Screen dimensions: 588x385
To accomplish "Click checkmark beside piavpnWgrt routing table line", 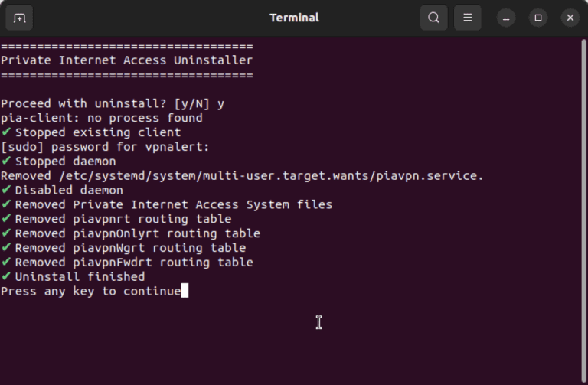I will click(x=6, y=248).
